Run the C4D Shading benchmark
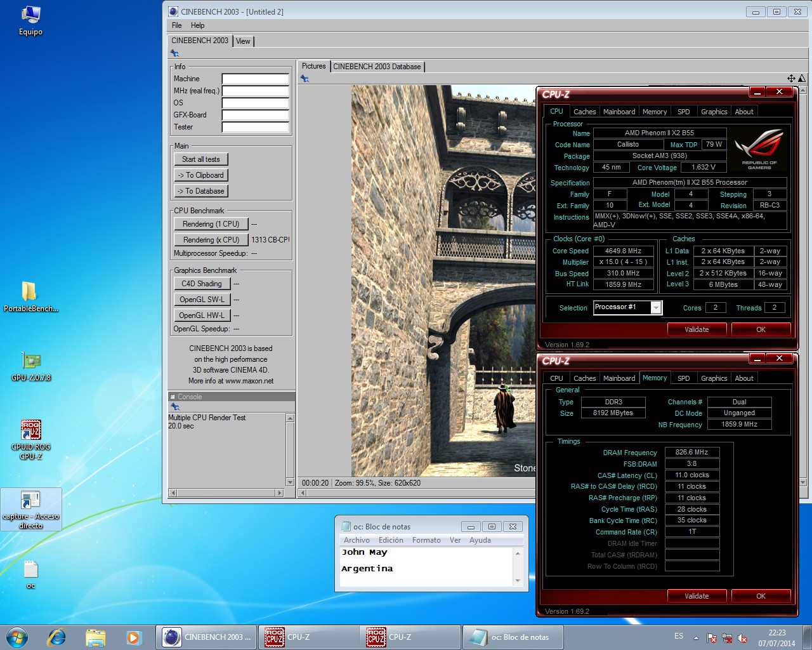This screenshot has width=812, height=650. [x=202, y=284]
